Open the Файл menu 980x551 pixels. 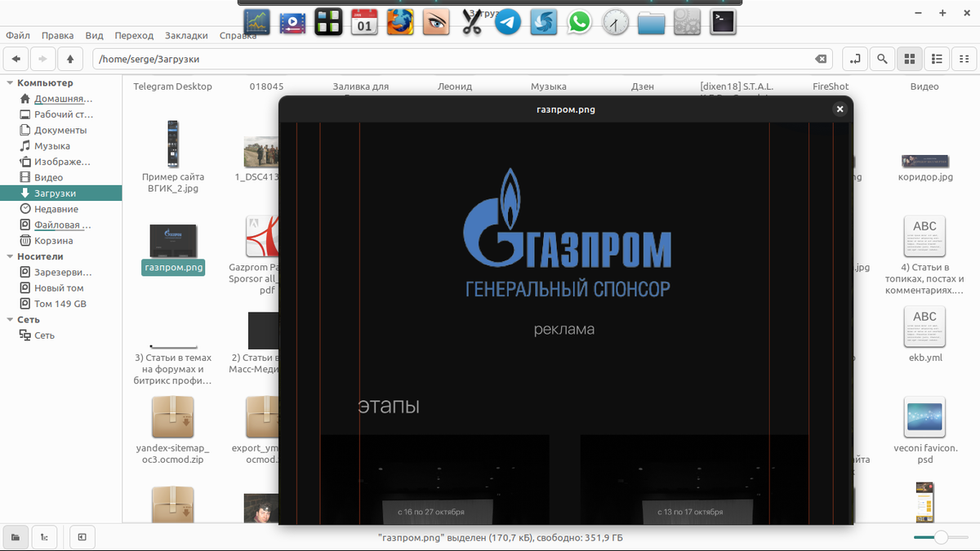[x=18, y=36]
